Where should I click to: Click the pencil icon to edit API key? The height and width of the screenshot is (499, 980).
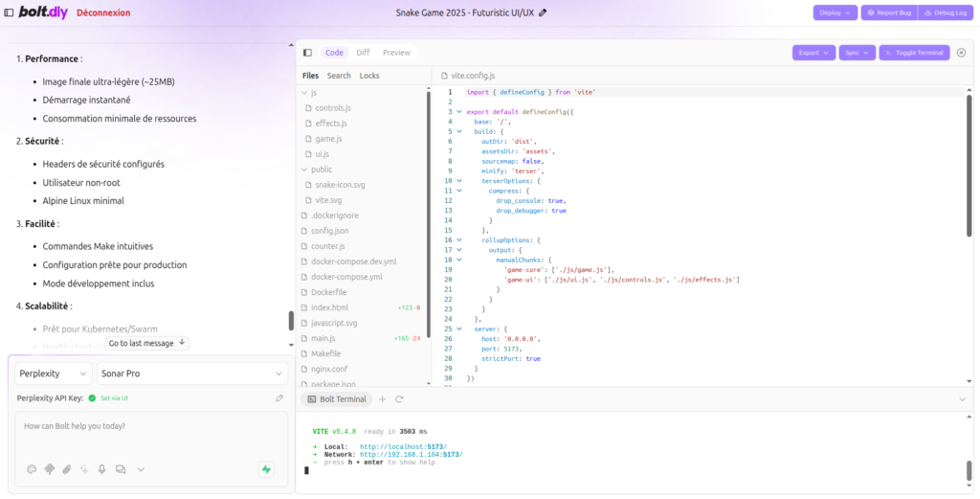[279, 397]
